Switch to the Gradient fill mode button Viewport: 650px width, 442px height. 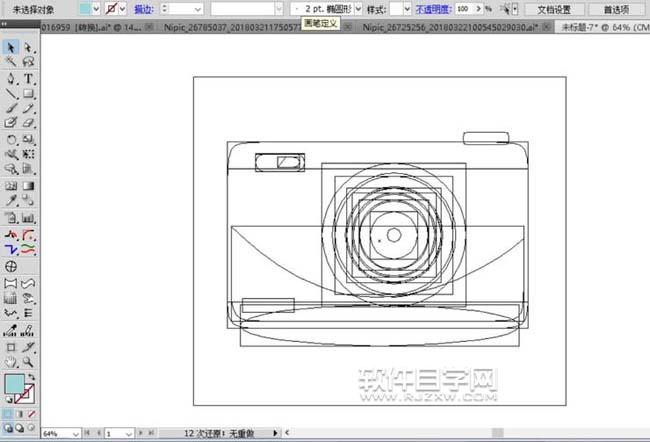20,413
